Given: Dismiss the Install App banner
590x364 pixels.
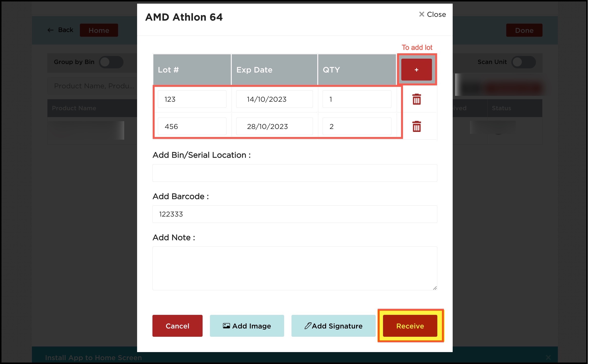Looking at the screenshot, I should 548,357.
